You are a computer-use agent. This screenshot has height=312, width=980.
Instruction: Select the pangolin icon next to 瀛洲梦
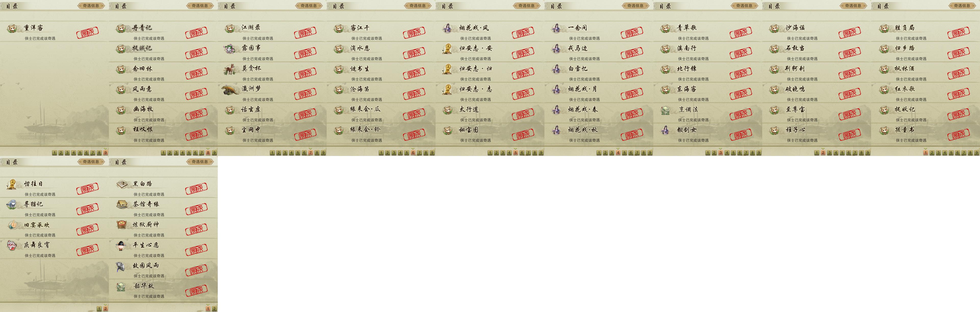(x=231, y=89)
